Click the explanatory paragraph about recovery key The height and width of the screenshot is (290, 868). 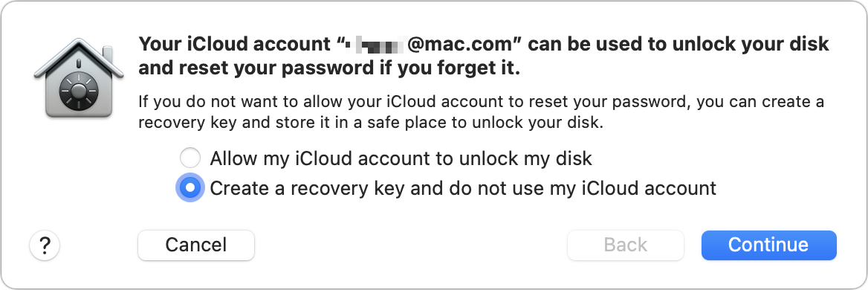481,112
